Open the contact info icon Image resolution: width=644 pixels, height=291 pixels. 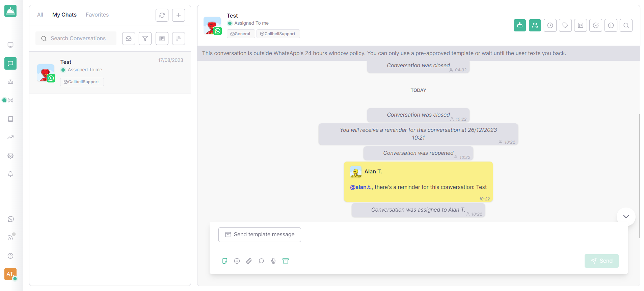point(611,25)
